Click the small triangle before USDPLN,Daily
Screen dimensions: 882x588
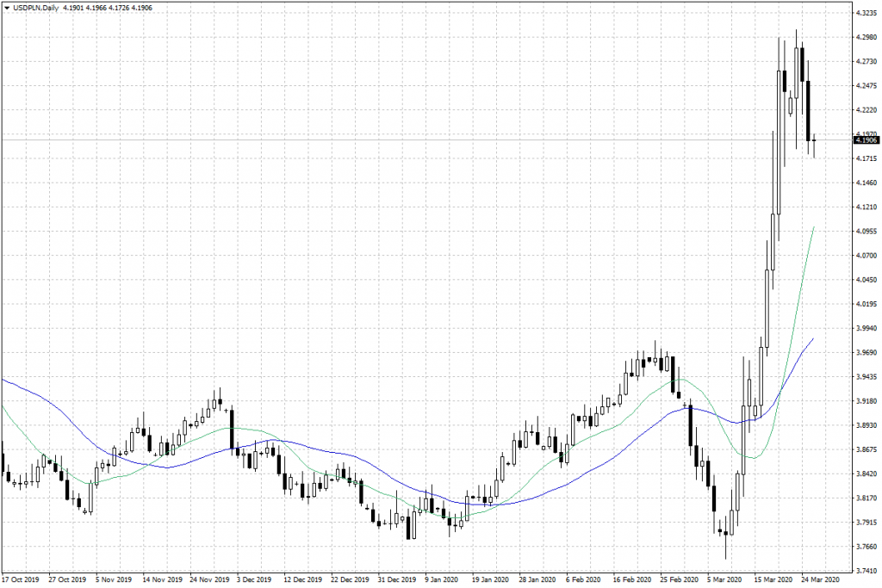click(x=7, y=8)
